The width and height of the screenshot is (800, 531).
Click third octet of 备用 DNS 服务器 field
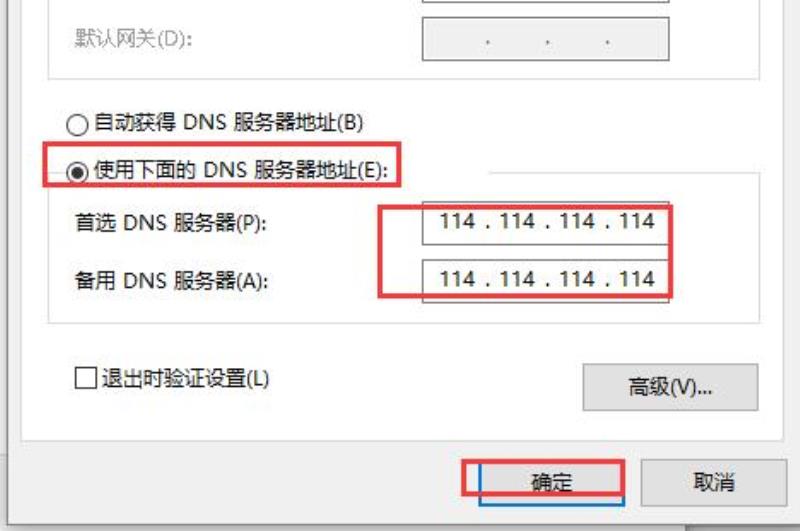pyautogui.click(x=577, y=280)
